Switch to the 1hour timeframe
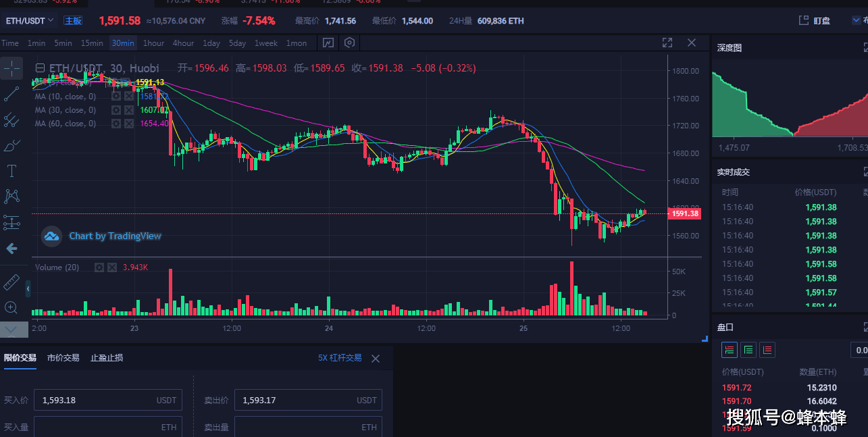Viewport: 868px width, 437px height. [x=153, y=43]
